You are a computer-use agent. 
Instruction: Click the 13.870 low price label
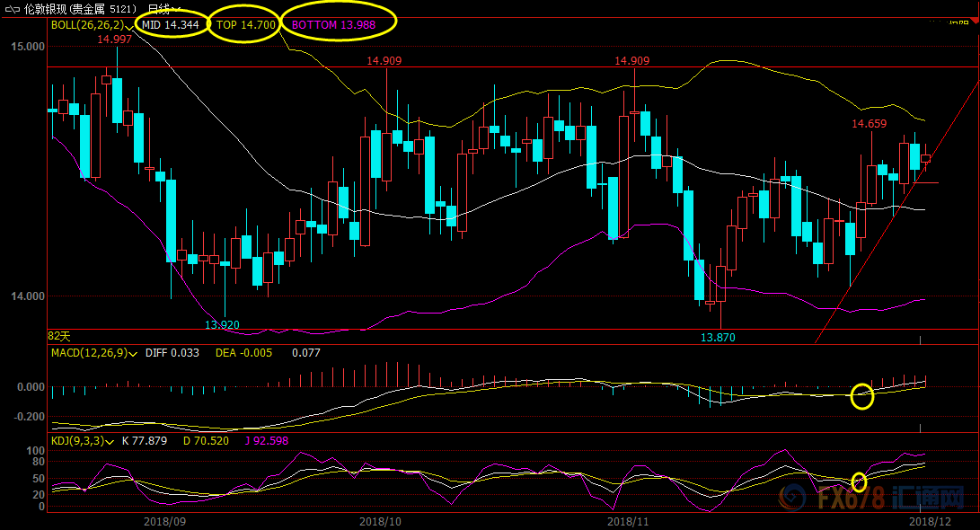718,337
